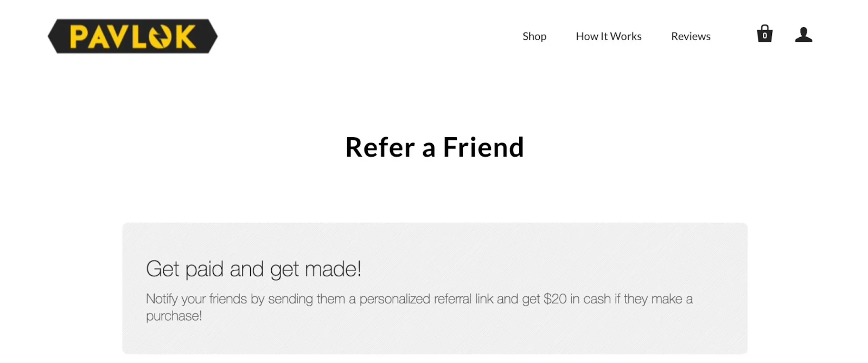
Task: Click the black cart icon in the header
Action: [764, 34]
